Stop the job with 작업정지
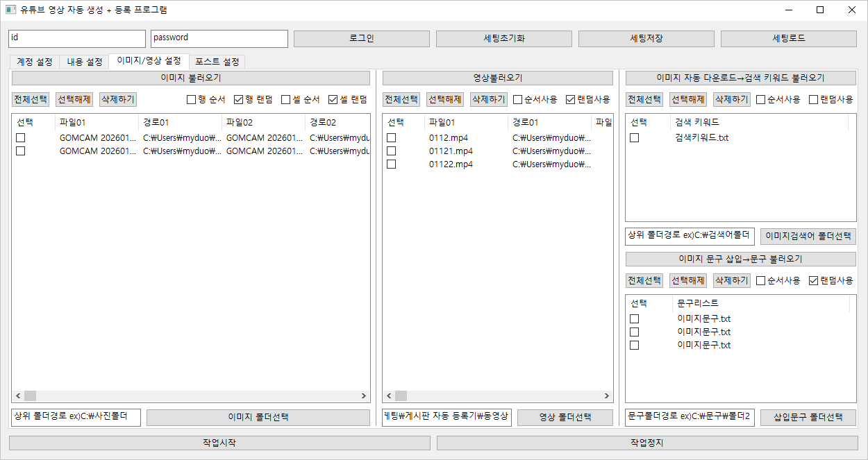Viewport: 868px width, 460px height. pyautogui.click(x=647, y=443)
